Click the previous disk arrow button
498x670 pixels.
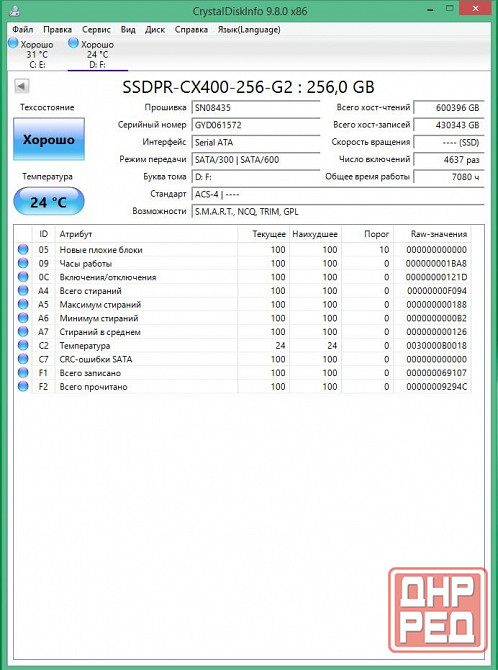[x=22, y=86]
